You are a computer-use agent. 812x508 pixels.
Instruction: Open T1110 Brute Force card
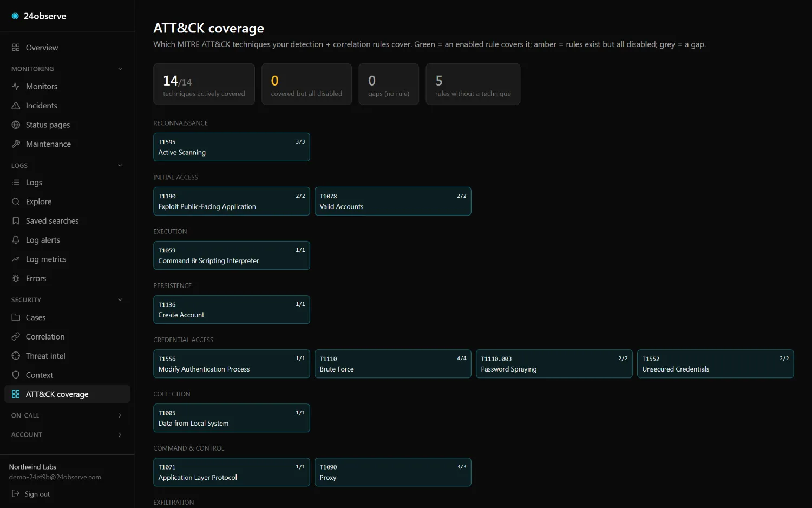pyautogui.click(x=393, y=363)
